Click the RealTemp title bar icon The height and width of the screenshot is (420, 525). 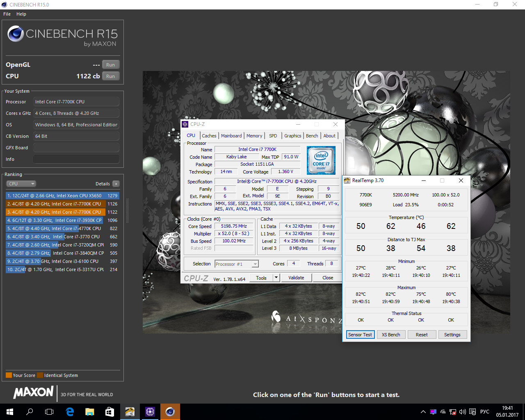tap(347, 180)
